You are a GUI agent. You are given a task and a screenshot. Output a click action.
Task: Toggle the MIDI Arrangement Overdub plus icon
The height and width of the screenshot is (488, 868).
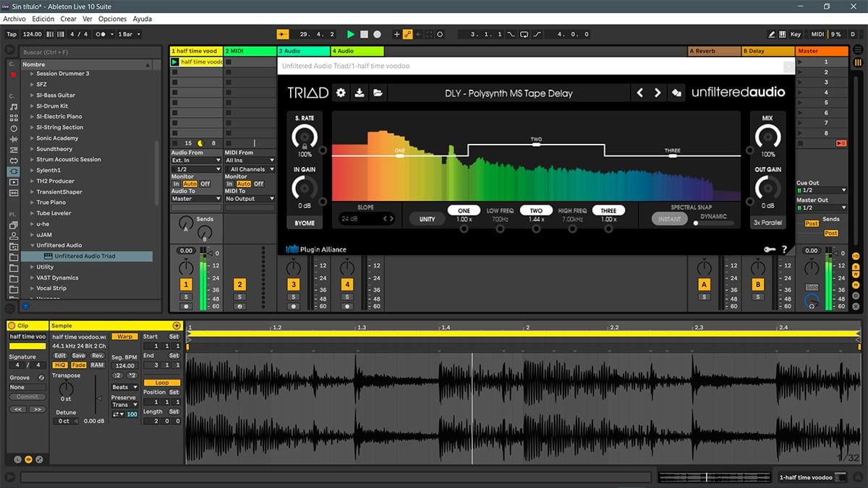[396, 34]
